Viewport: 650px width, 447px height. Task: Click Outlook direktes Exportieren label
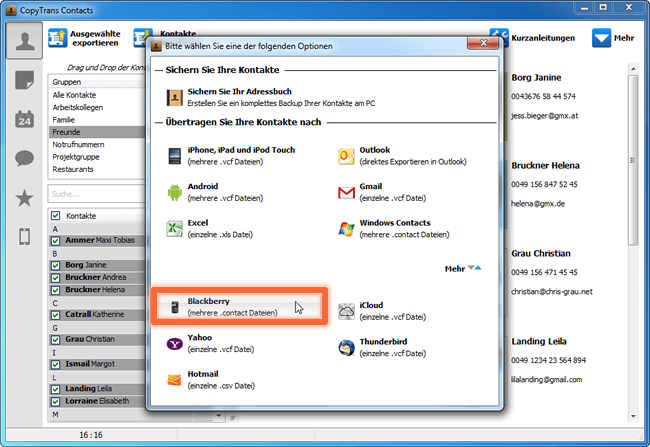pos(412,162)
